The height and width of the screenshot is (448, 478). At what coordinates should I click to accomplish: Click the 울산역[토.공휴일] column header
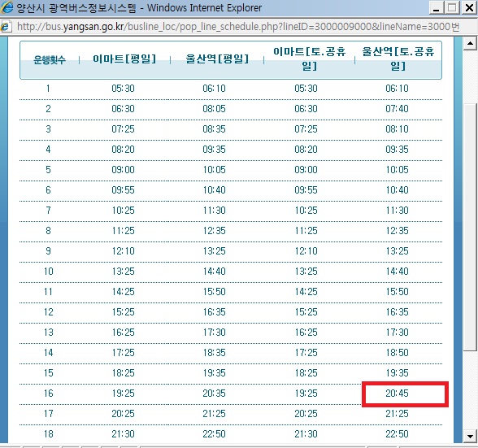pyautogui.click(x=398, y=59)
